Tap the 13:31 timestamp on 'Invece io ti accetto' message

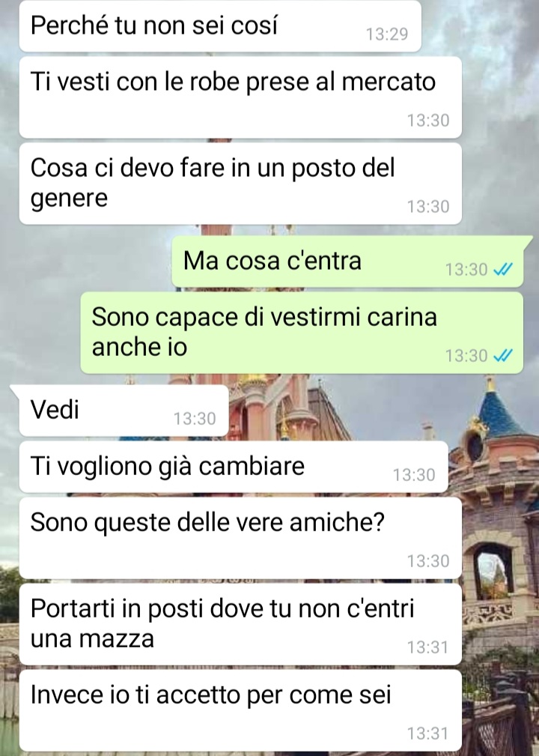(427, 734)
